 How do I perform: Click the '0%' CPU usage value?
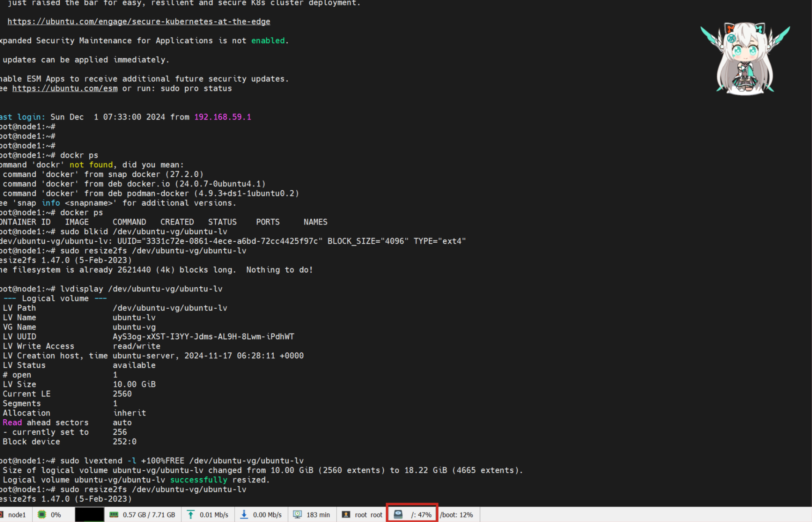[x=56, y=515]
